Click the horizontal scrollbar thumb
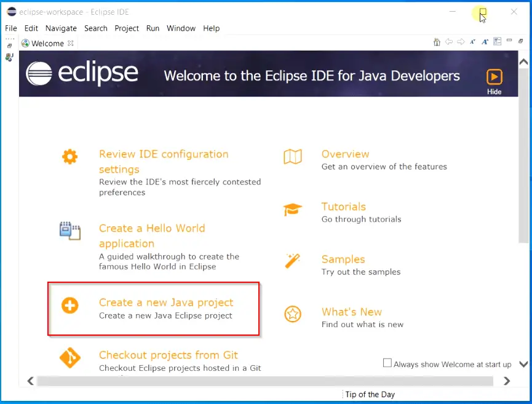The height and width of the screenshot is (404, 532). click(264, 381)
